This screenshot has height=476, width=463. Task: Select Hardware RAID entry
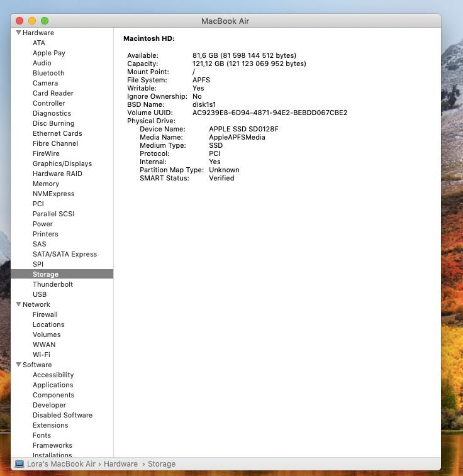click(57, 174)
